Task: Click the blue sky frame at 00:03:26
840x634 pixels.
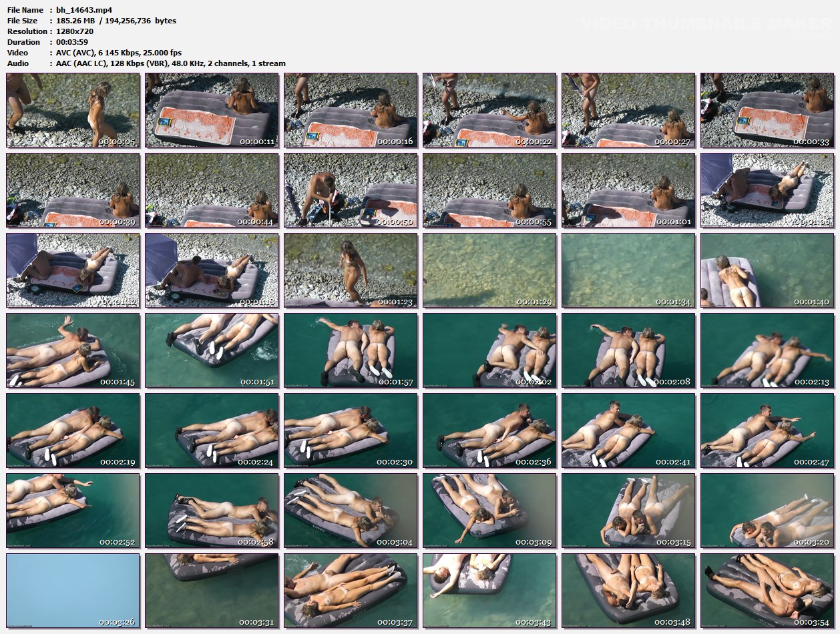Action: (x=73, y=591)
